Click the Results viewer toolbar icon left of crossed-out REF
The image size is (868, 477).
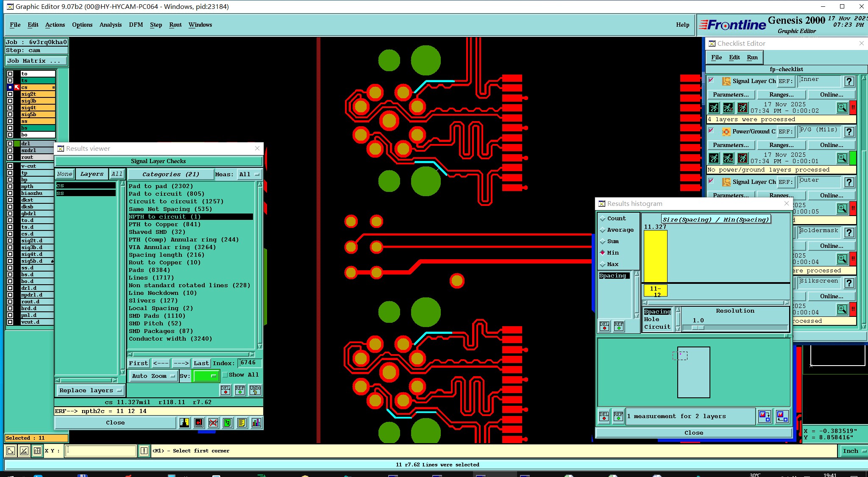(199, 423)
